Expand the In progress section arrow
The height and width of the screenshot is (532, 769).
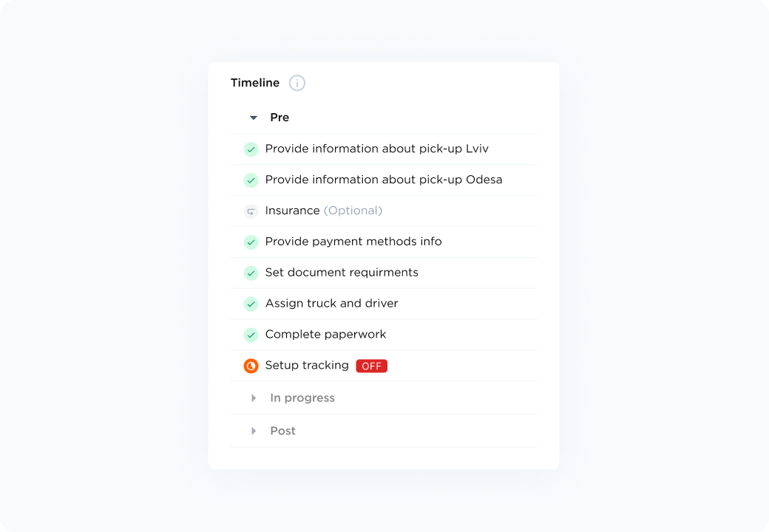[254, 398]
